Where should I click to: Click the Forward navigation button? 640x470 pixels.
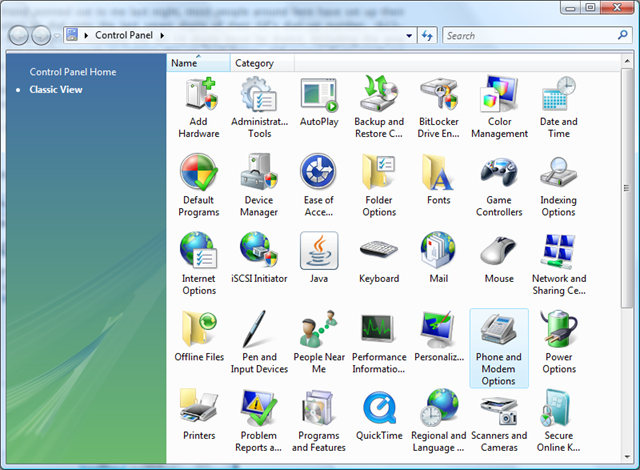[42, 35]
